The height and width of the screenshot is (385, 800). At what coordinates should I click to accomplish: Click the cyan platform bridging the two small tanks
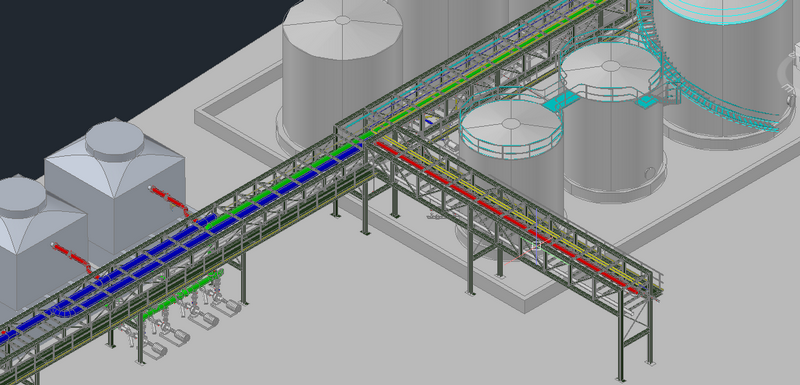pyautogui.click(x=559, y=101)
